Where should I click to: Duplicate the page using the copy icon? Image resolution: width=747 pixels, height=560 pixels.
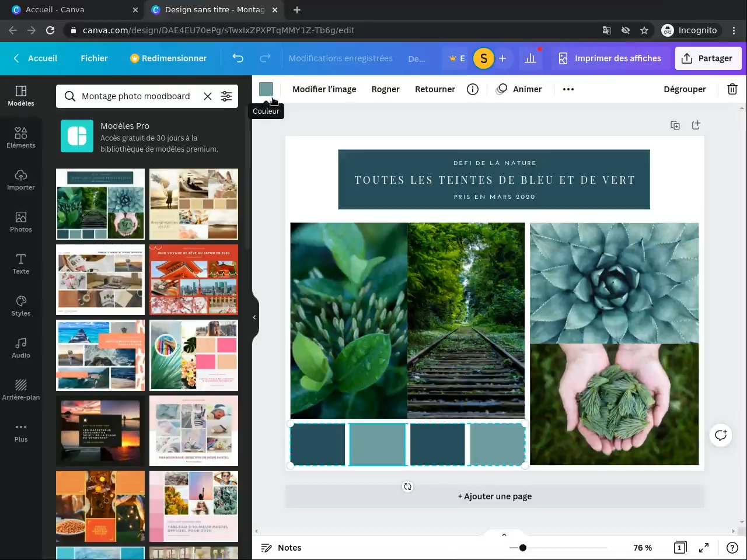[675, 125]
